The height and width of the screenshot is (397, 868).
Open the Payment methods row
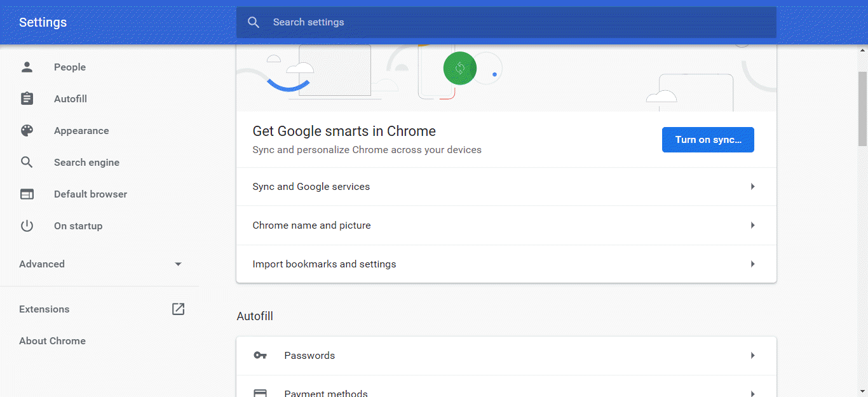[x=506, y=387]
